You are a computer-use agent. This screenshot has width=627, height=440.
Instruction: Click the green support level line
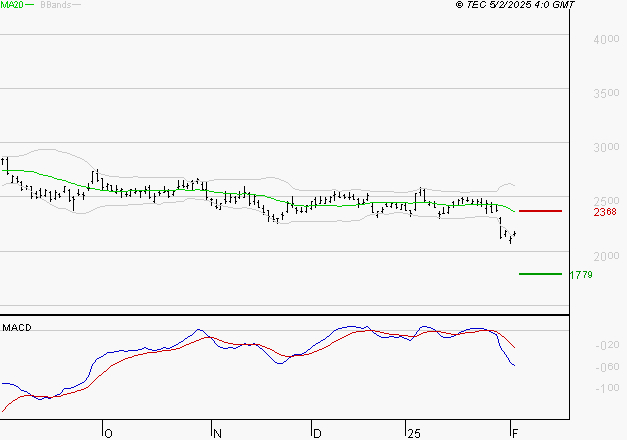click(x=540, y=274)
